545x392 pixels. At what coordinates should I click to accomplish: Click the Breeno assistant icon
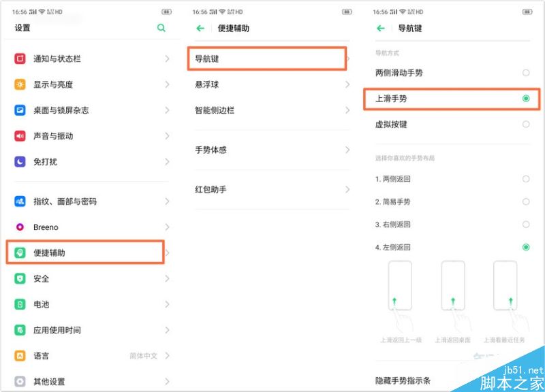point(22,227)
